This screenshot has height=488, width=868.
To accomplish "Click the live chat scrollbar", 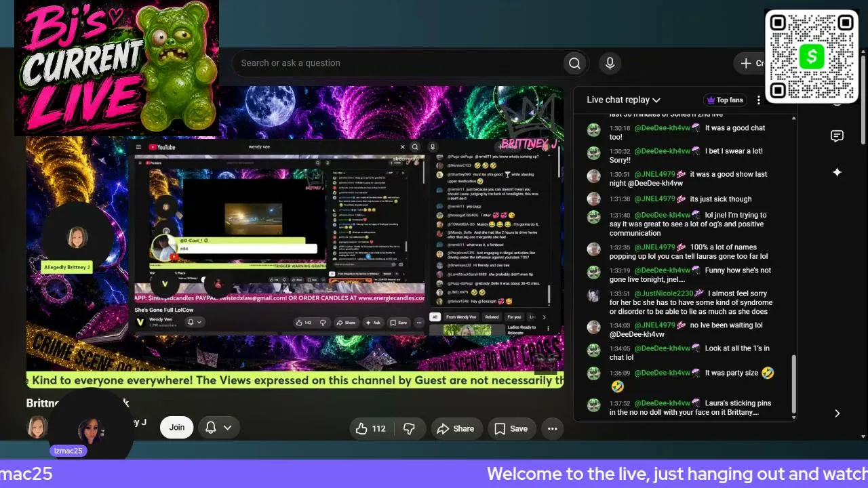I will 794,383.
